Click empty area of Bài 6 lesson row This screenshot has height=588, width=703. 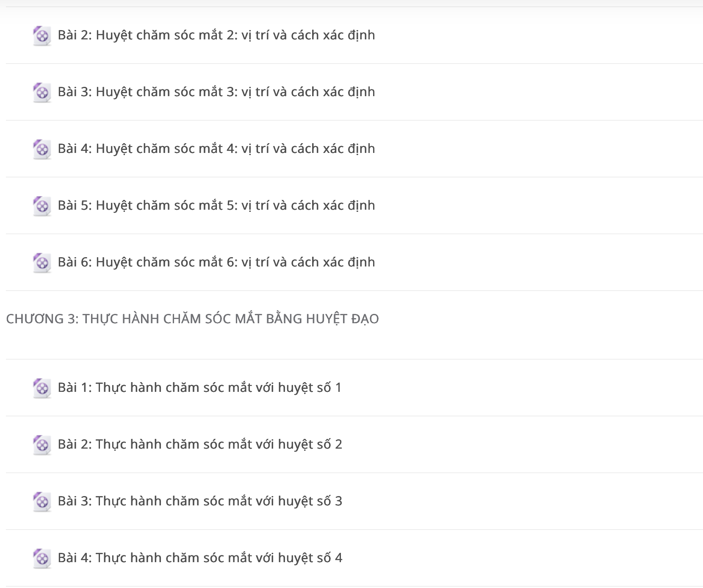point(538,262)
